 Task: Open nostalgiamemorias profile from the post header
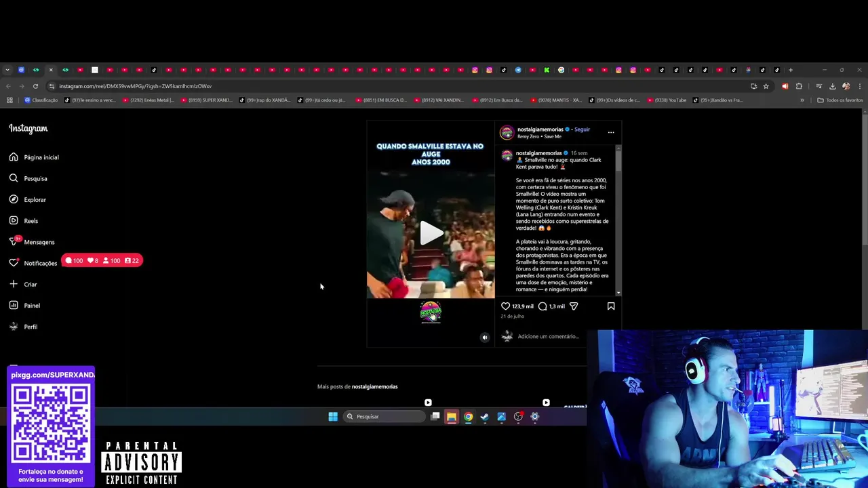click(540, 129)
